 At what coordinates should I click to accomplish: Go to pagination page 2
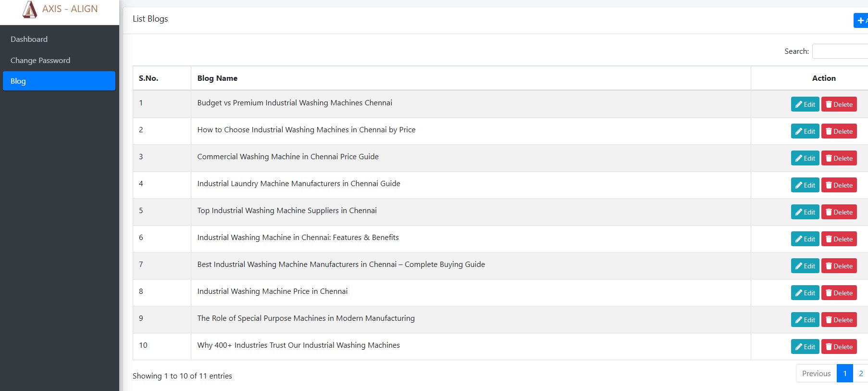(861, 373)
